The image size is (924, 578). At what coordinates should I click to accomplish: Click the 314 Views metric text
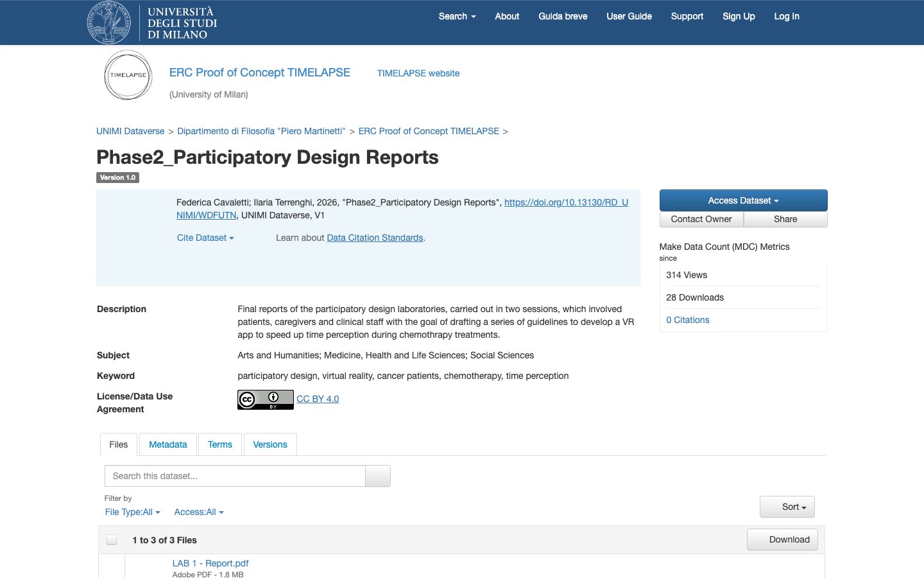pos(687,275)
